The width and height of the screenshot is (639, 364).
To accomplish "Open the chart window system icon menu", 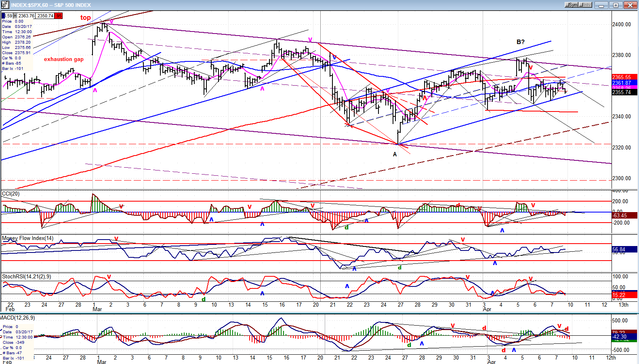I will click(5, 5).
